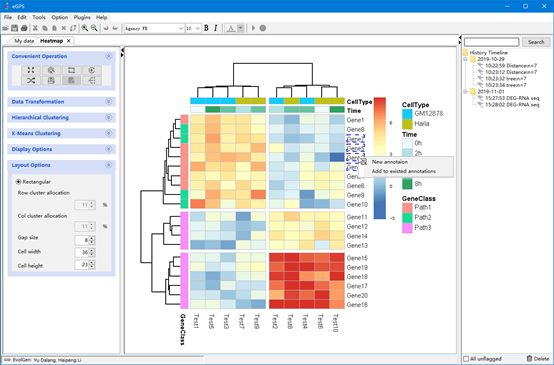Click the Gap size spinner field
The image size is (554, 365).
click(85, 240)
